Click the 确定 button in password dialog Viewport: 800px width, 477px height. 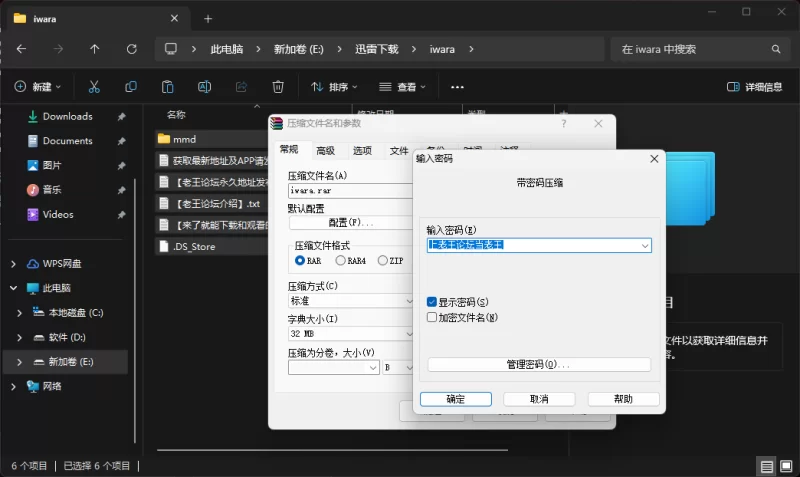[x=455, y=398]
